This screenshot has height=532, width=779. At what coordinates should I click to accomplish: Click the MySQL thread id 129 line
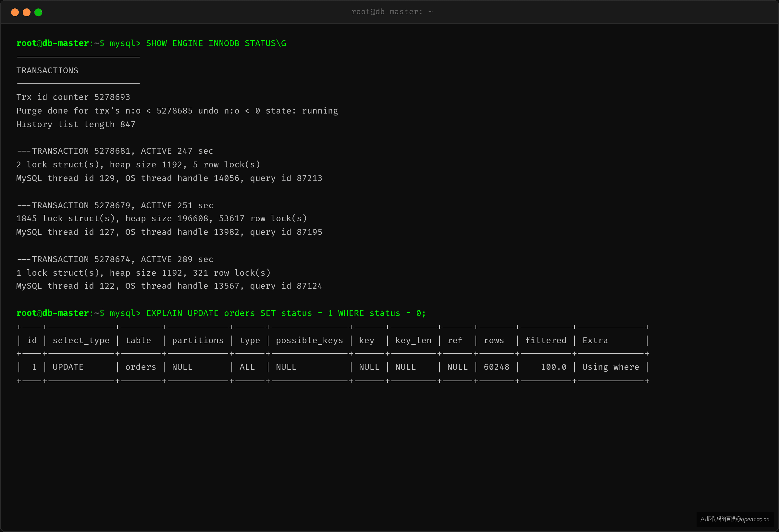(x=169, y=178)
